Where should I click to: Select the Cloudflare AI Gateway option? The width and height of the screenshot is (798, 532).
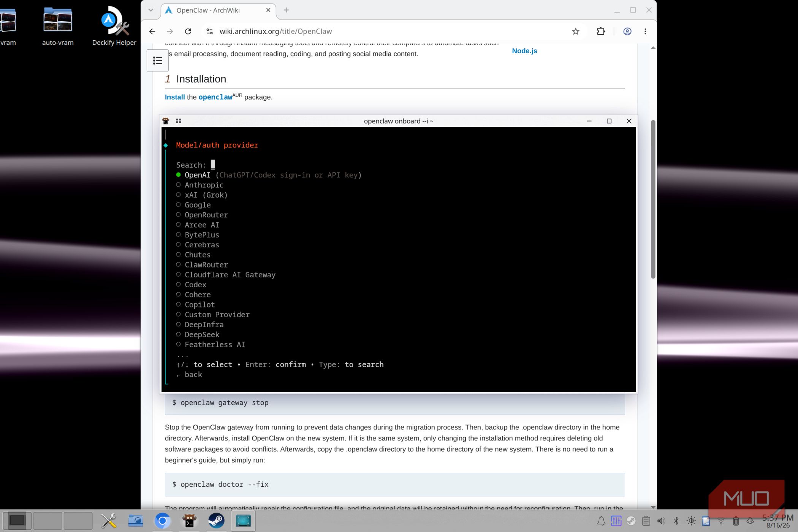coord(226,275)
